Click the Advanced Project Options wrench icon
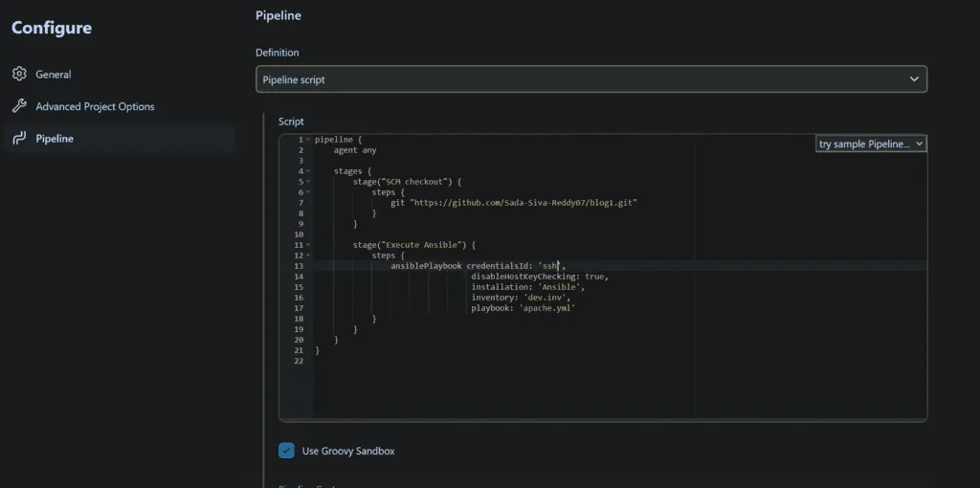980x488 pixels. pos(19,106)
